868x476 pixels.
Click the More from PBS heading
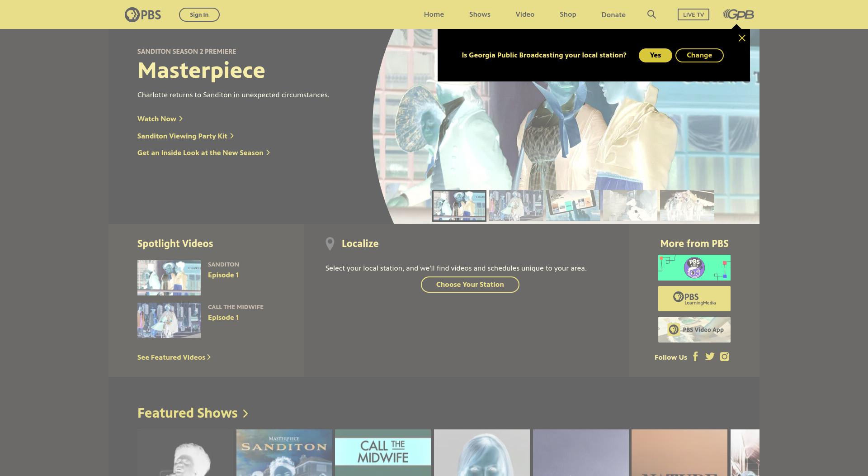(x=694, y=243)
